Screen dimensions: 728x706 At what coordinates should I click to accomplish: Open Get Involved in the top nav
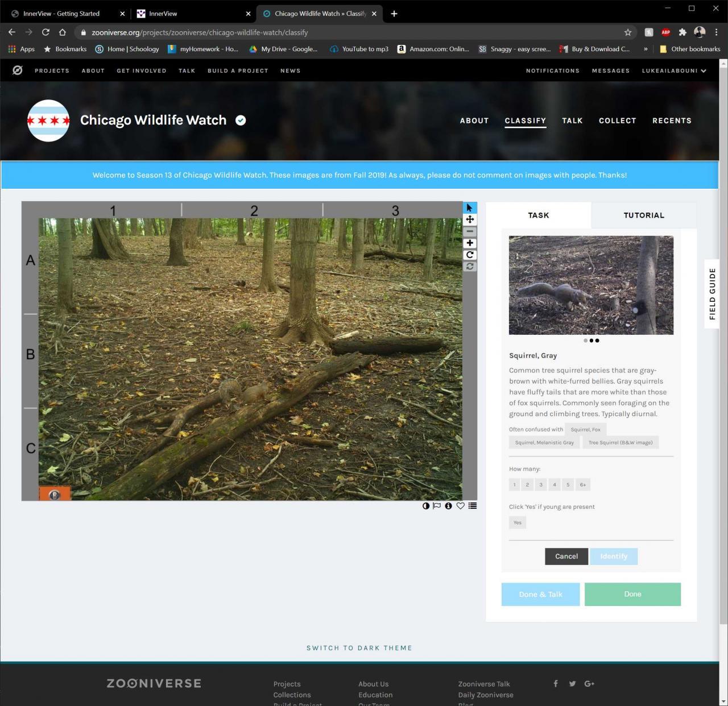pos(142,70)
